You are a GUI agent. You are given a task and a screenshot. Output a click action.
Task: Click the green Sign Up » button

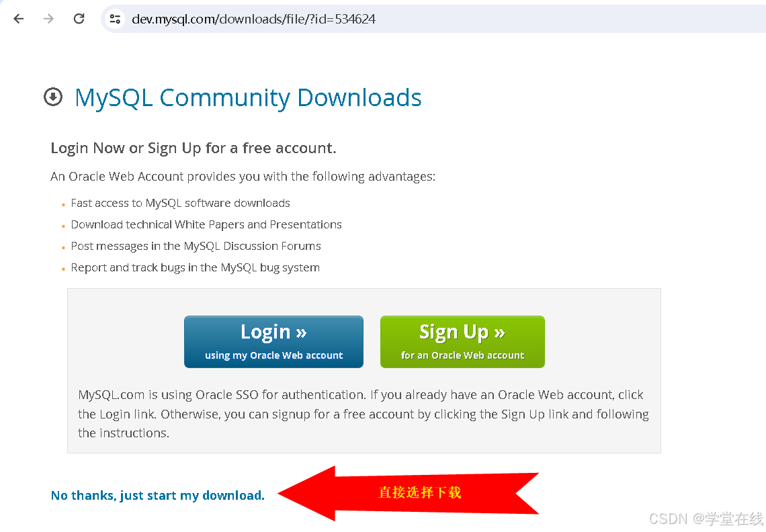tap(462, 342)
